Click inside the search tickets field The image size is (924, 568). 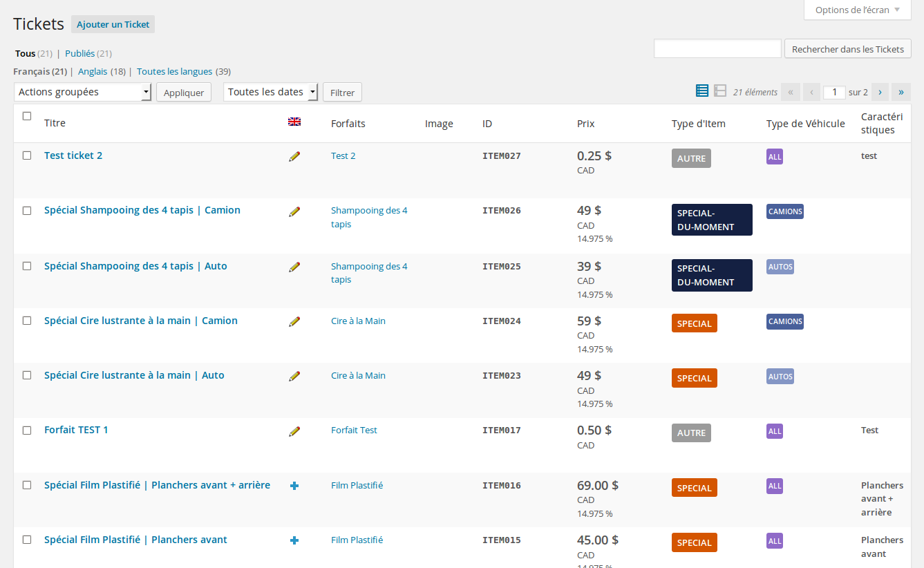[x=717, y=48]
